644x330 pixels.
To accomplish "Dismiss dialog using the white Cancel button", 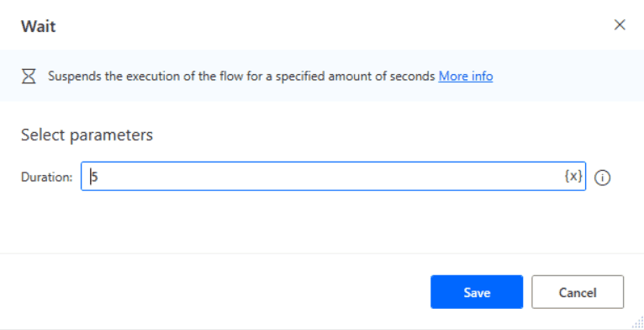I will pyautogui.click(x=578, y=292).
